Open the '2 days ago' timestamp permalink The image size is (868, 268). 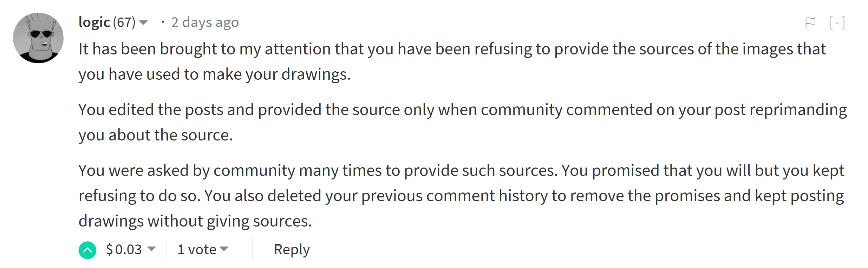(205, 22)
